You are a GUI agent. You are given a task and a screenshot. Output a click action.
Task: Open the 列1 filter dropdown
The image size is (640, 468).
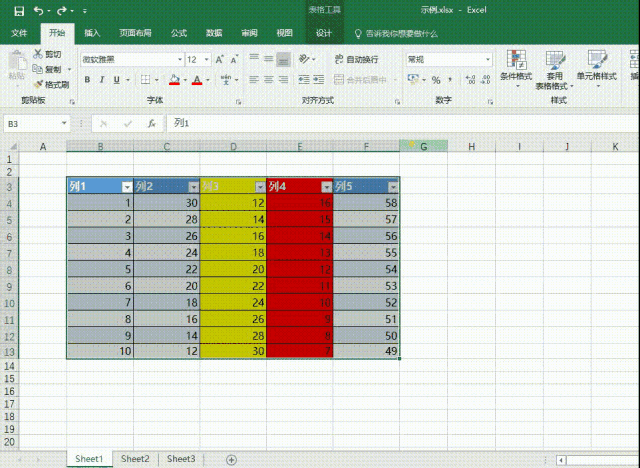coord(126,187)
